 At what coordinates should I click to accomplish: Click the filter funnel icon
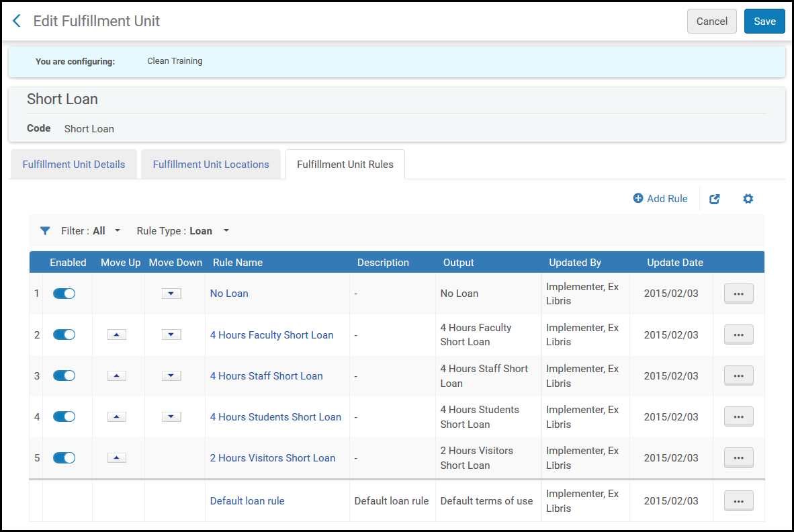click(x=45, y=231)
